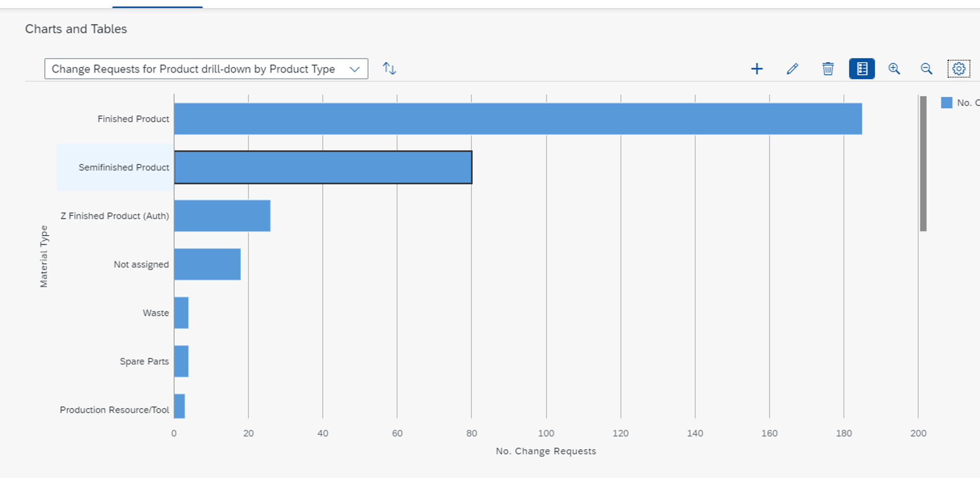Image resolution: width=980 pixels, height=478 pixels.
Task: Select the Finished Product bar
Action: pos(517,119)
